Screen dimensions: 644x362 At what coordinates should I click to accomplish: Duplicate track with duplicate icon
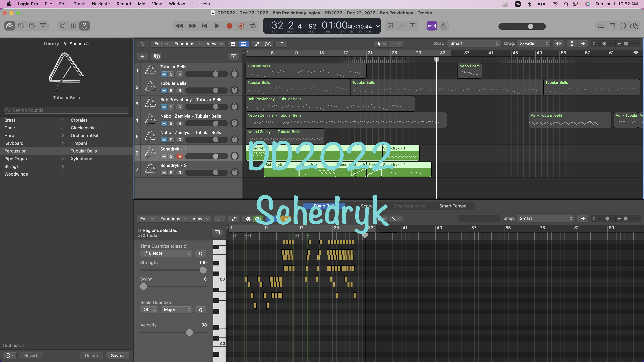[157, 56]
